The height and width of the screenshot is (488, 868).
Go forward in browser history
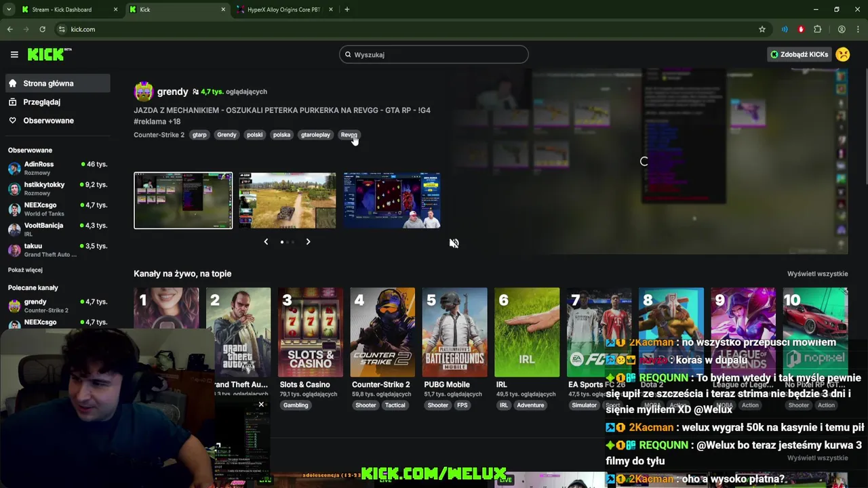click(x=26, y=29)
